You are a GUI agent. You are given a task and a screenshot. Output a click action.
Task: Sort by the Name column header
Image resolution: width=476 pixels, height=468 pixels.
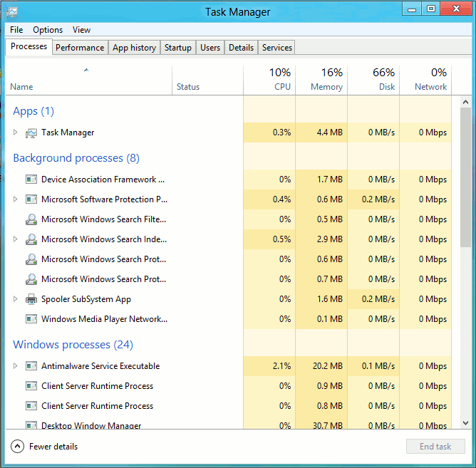pos(88,80)
